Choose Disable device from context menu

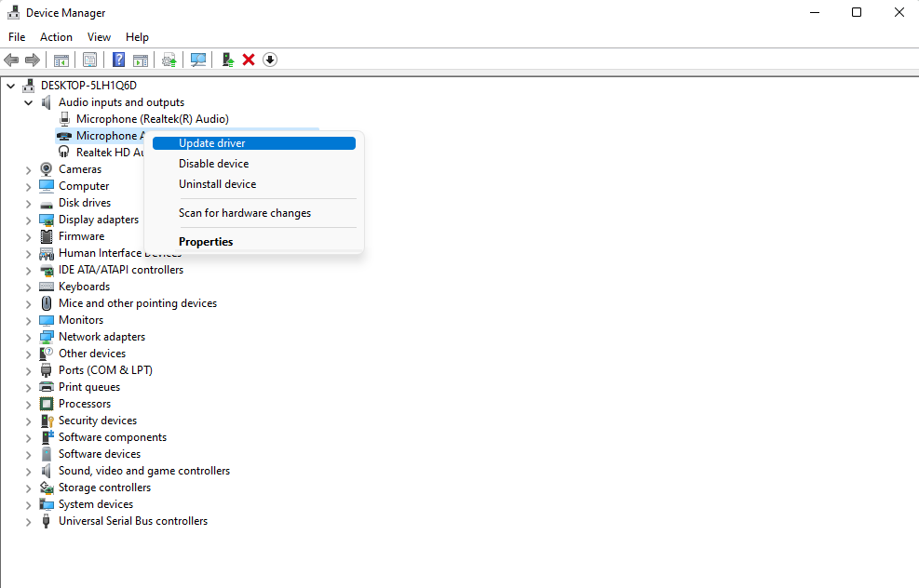254,164
